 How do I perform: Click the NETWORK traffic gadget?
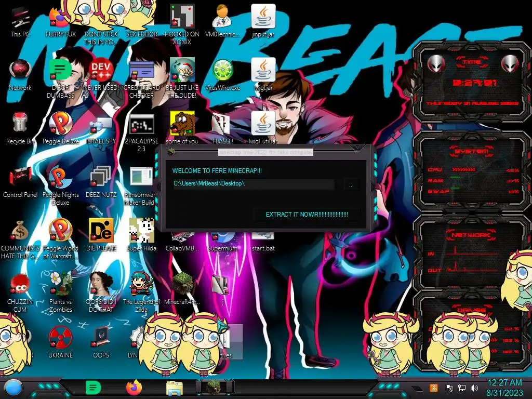click(x=472, y=252)
